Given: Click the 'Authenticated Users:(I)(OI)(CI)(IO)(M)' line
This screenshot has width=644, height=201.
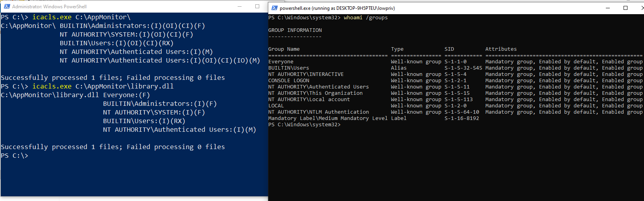Looking at the screenshot, I should (160, 61).
